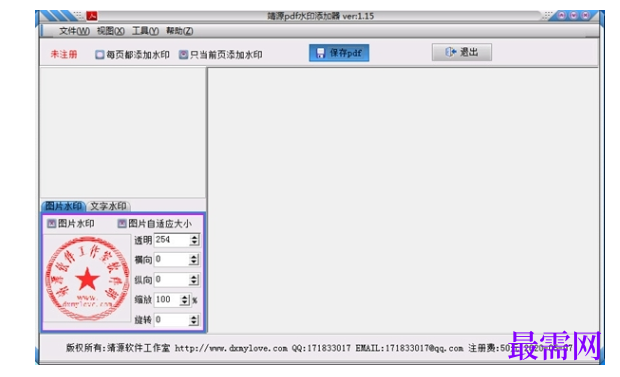Select 只当前页添加水印 option
Viewport: 620px width, 377px height.
tap(221, 55)
